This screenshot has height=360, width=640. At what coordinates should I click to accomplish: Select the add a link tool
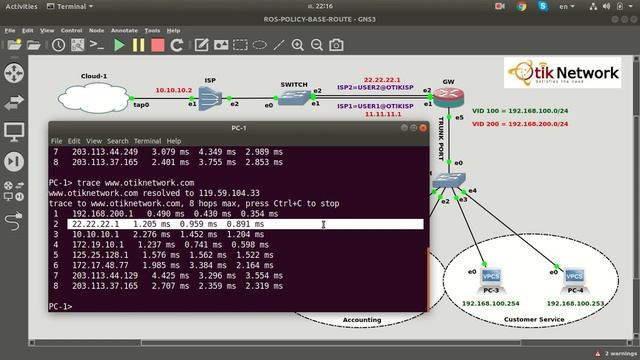coord(14,221)
